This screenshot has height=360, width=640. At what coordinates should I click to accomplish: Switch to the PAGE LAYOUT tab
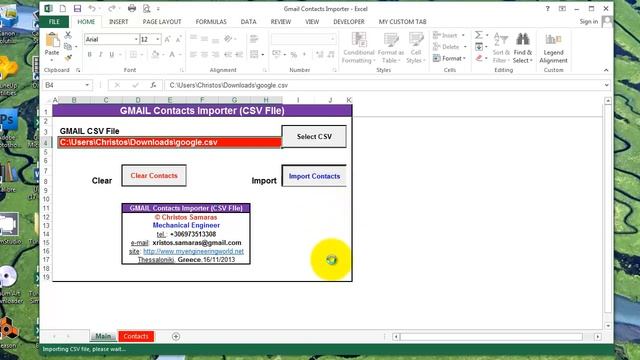(162, 22)
